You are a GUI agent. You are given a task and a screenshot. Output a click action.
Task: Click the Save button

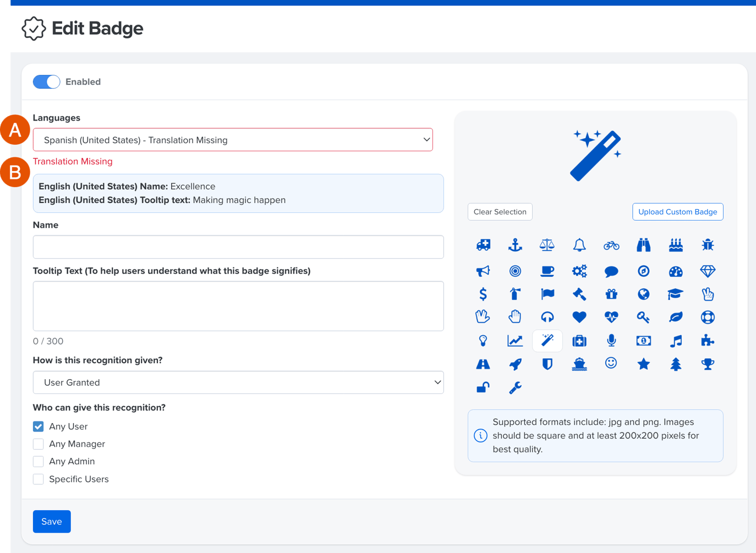pos(52,521)
